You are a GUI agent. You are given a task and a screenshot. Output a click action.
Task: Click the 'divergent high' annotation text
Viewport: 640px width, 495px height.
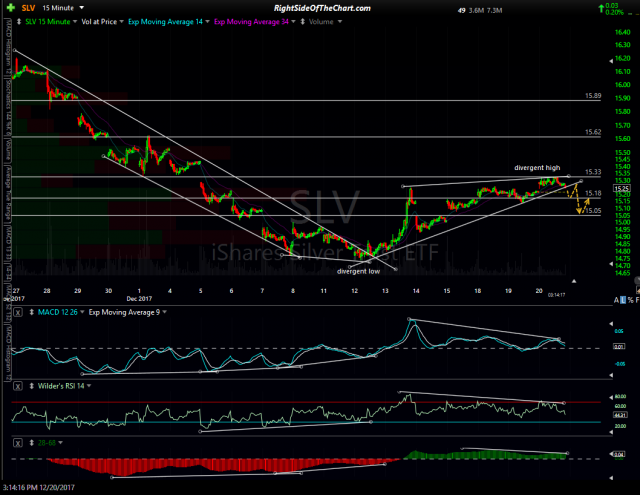click(x=537, y=168)
